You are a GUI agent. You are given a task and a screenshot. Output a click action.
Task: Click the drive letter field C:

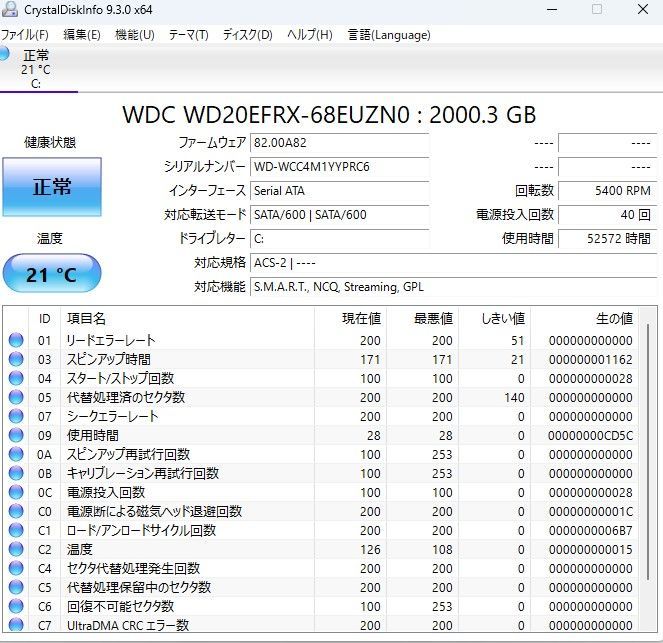click(340, 239)
